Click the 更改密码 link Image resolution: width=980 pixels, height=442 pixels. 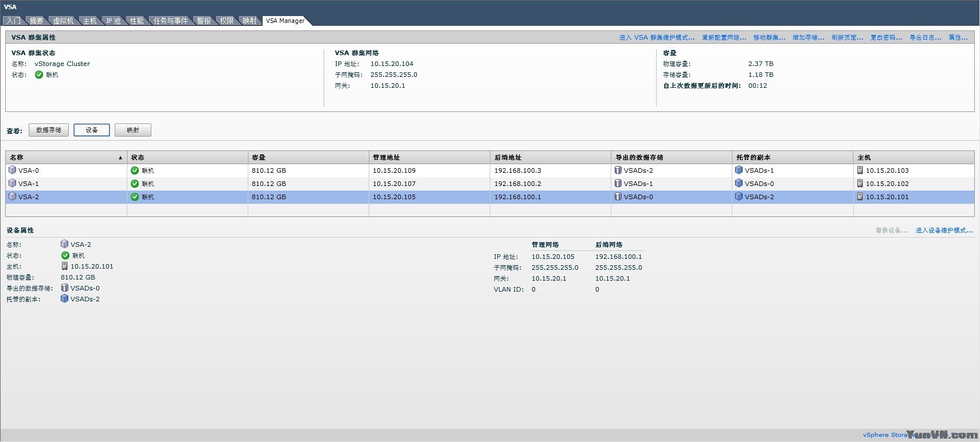887,37
